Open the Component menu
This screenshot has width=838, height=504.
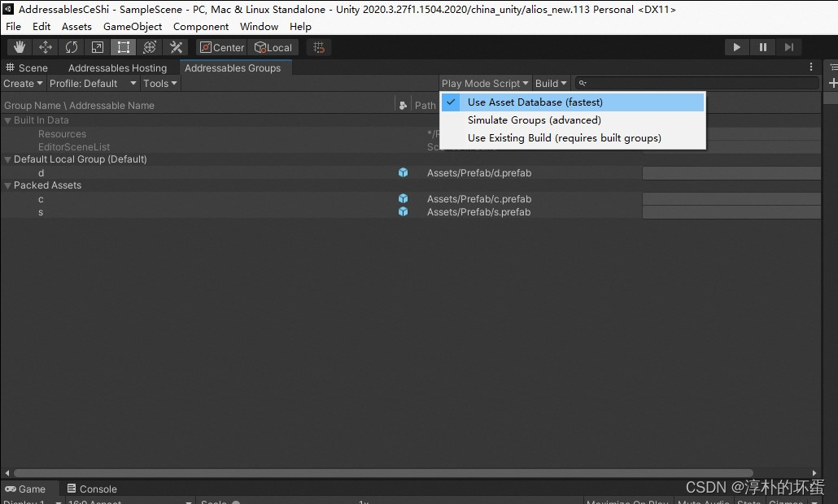pyautogui.click(x=200, y=27)
